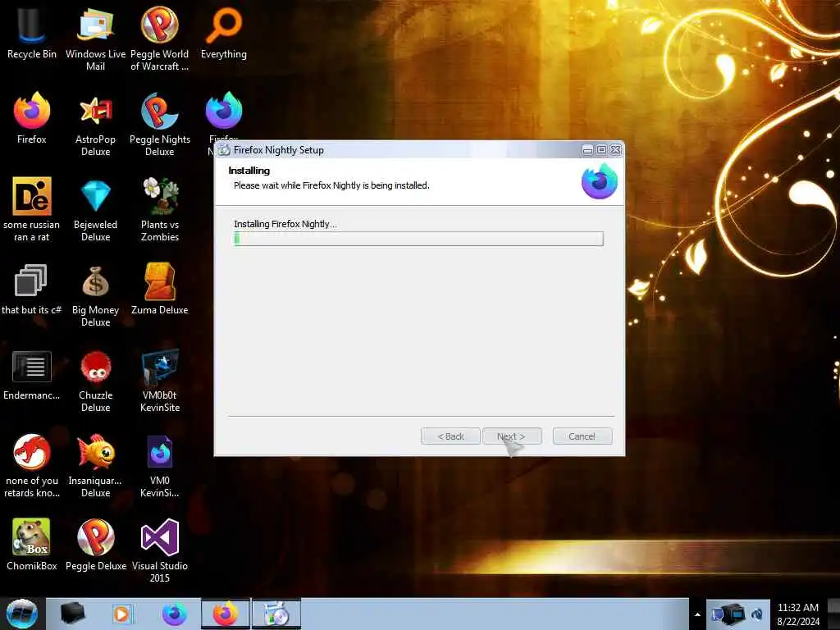This screenshot has height=630, width=840.
Task: Open Big Money Deluxe shortcut
Action: [95, 294]
